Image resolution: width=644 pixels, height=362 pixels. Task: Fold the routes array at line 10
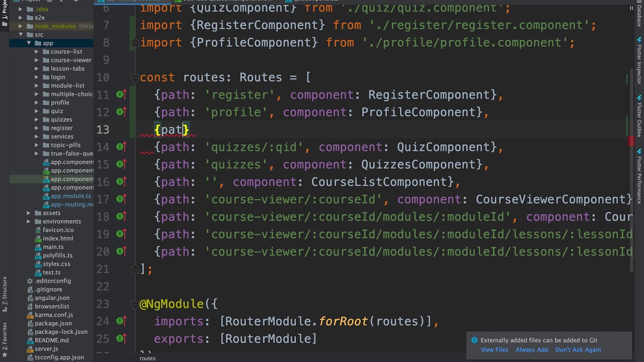point(135,77)
